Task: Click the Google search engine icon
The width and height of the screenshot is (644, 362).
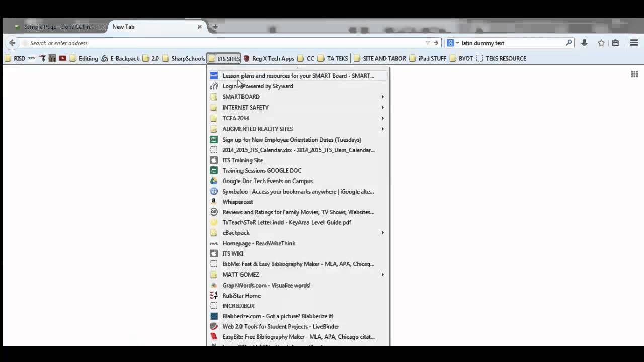Action: 451,43
